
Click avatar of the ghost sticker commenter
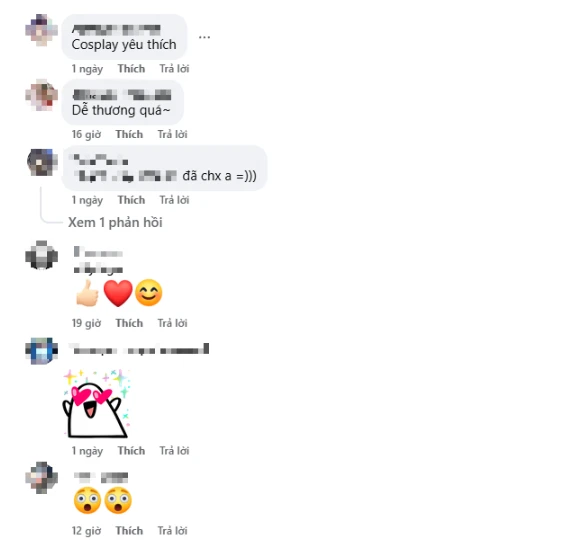[x=41, y=351]
